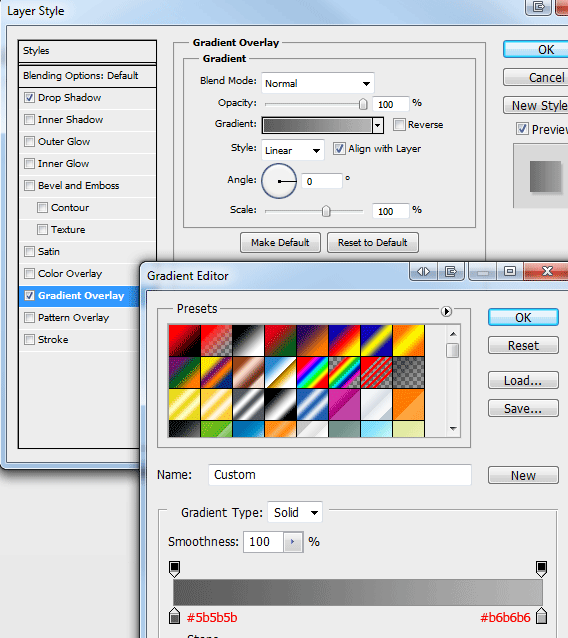Screen dimensions: 568x638
Task: Select the left opacity stop above gradient
Action: (x=175, y=569)
